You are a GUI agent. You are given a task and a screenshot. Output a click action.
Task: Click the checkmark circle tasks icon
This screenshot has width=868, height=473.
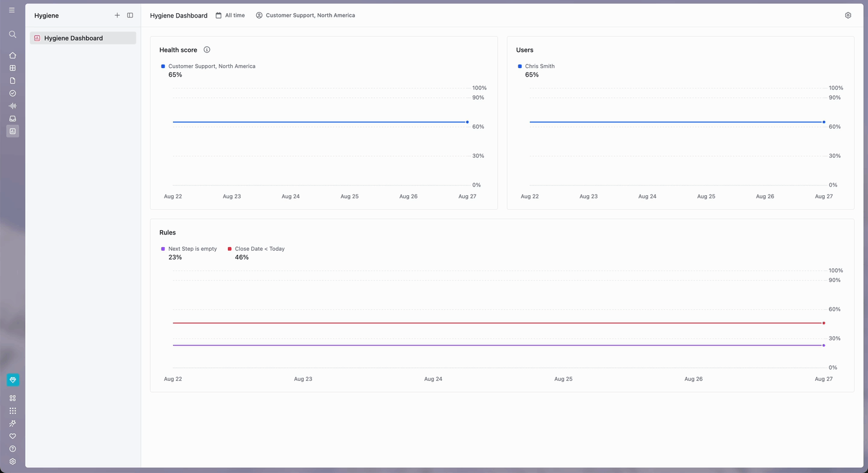13,93
